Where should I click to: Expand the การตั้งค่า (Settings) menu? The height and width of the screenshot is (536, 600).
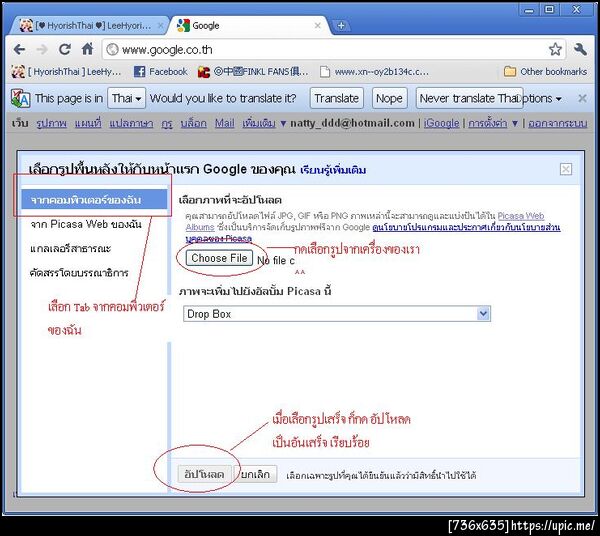(493, 123)
